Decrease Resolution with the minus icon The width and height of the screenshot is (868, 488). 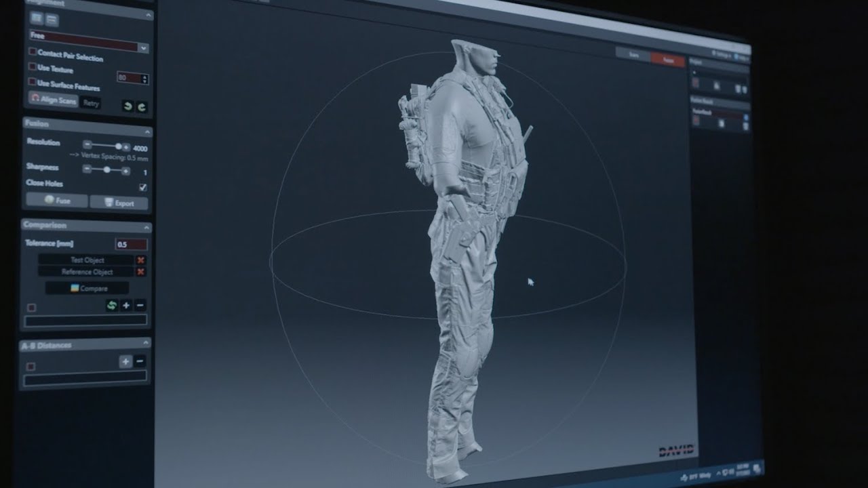(87, 144)
